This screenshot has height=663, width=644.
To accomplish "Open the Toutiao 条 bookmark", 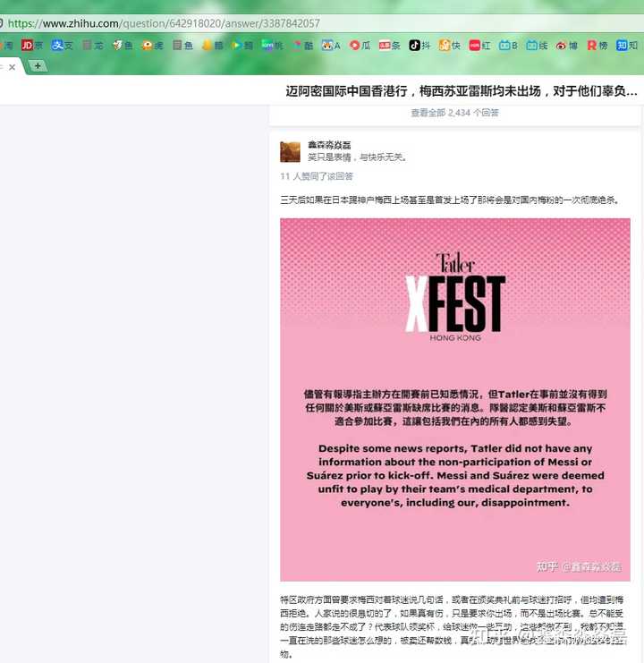I will [x=389, y=46].
